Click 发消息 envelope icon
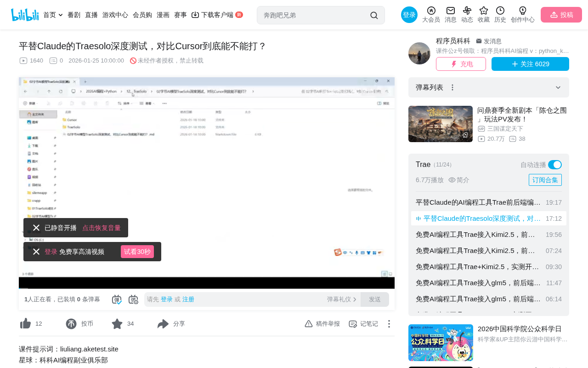588x368 pixels. point(479,41)
